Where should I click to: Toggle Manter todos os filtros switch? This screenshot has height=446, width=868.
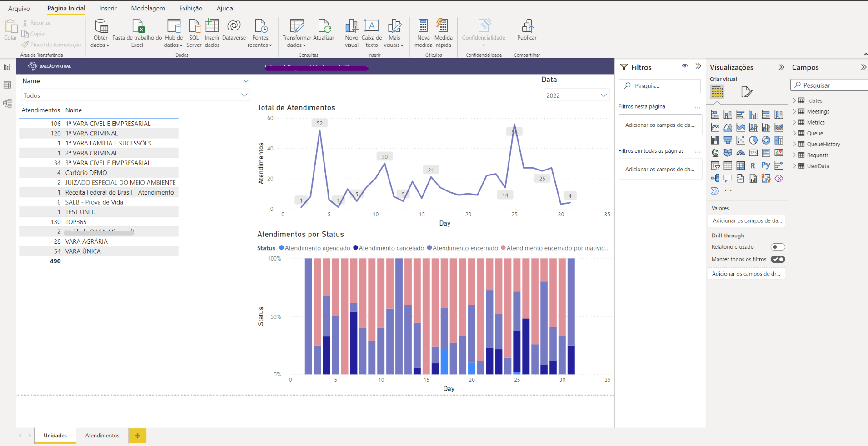(x=778, y=259)
